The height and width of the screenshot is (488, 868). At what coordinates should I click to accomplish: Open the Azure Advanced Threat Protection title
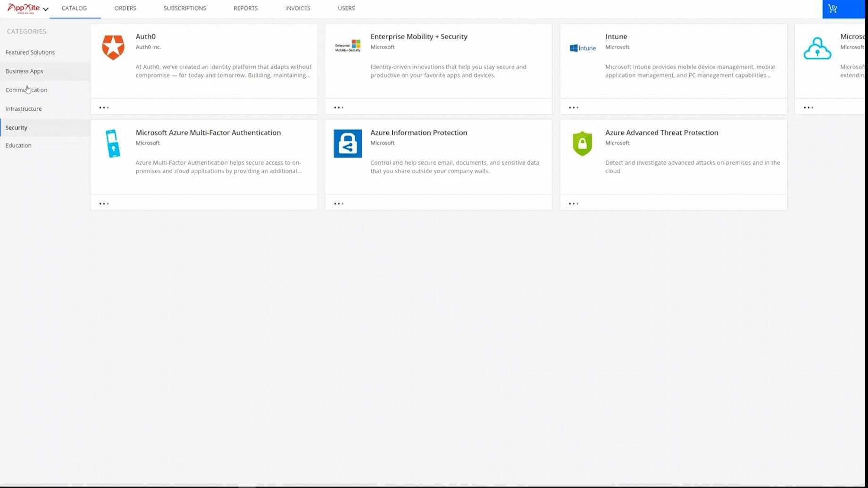point(662,133)
